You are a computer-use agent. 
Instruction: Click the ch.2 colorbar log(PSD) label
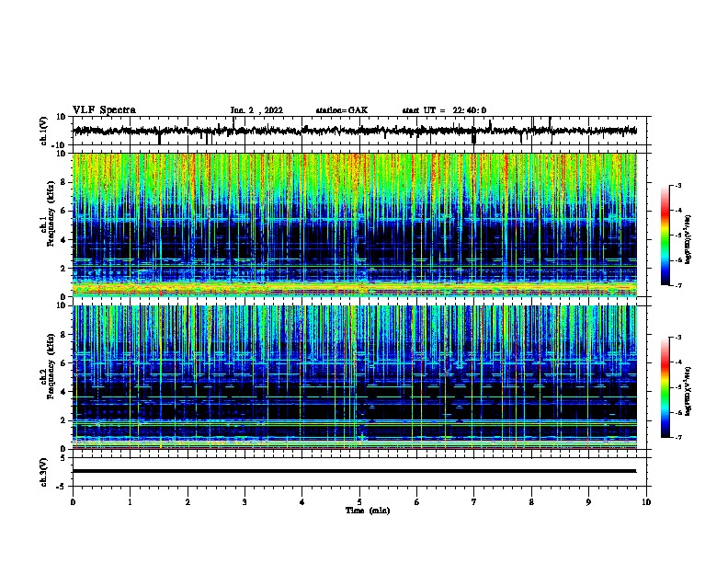[688, 392]
